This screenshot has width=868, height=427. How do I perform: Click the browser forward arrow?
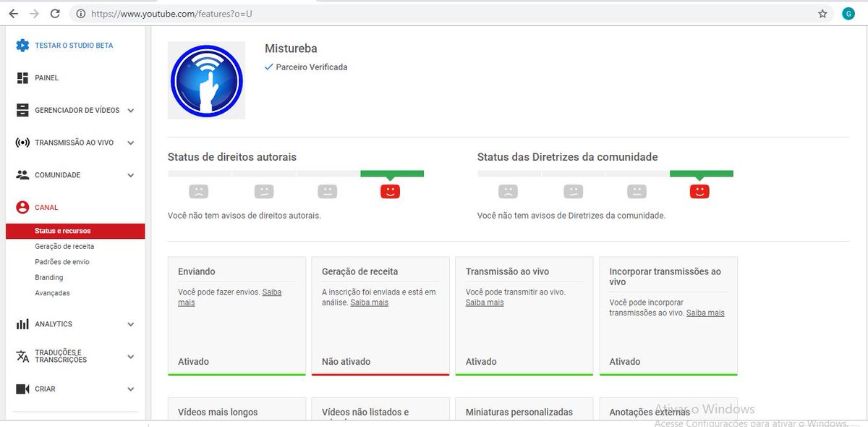34,14
